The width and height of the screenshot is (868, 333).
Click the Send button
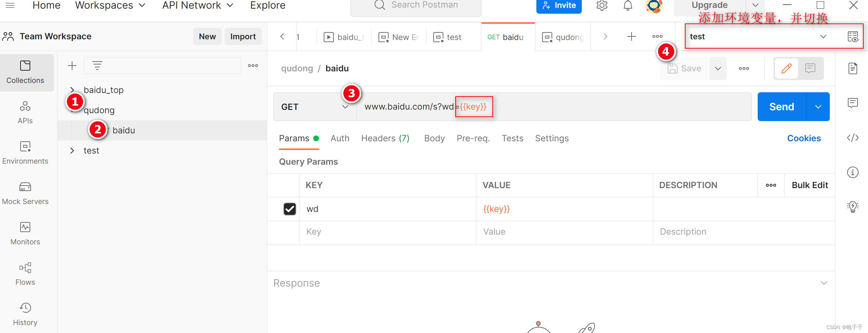click(x=782, y=107)
